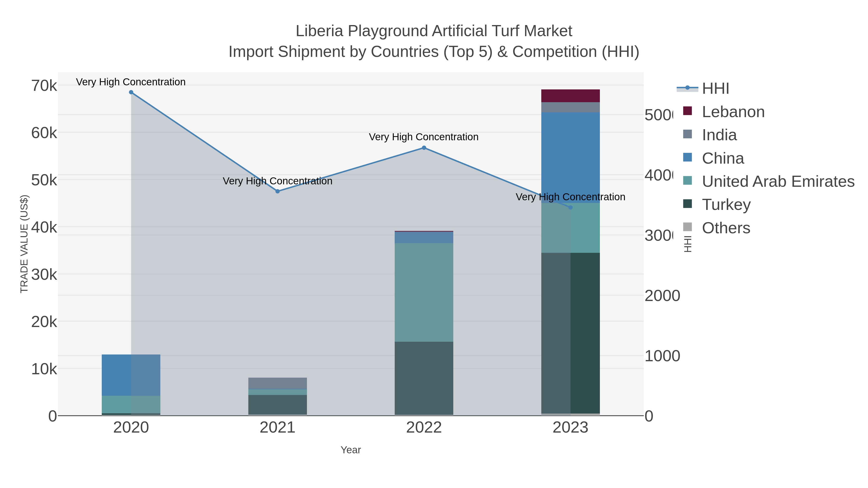Click the chart title Liberia Playground Artificial Turf Market
Screen dimensions: 868x488
(x=434, y=31)
